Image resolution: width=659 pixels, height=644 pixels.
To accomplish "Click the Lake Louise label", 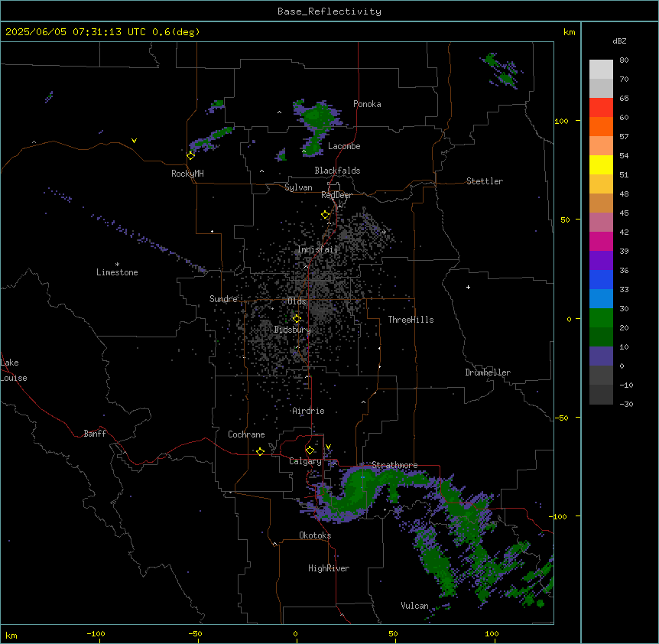I will [x=14, y=370].
